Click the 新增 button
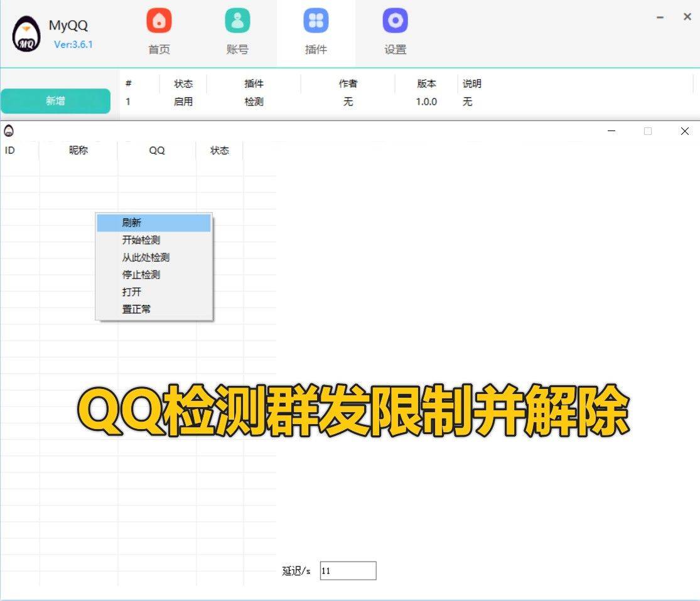The height and width of the screenshot is (601, 700). (55, 101)
